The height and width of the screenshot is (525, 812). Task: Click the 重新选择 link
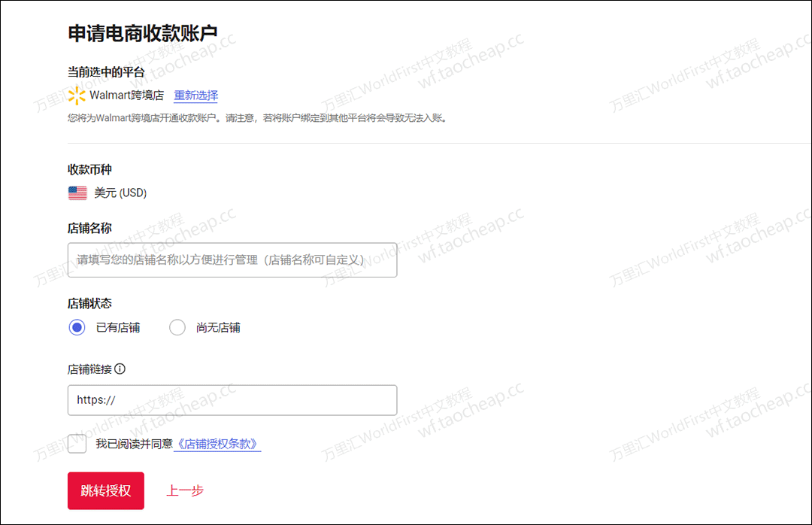click(195, 96)
